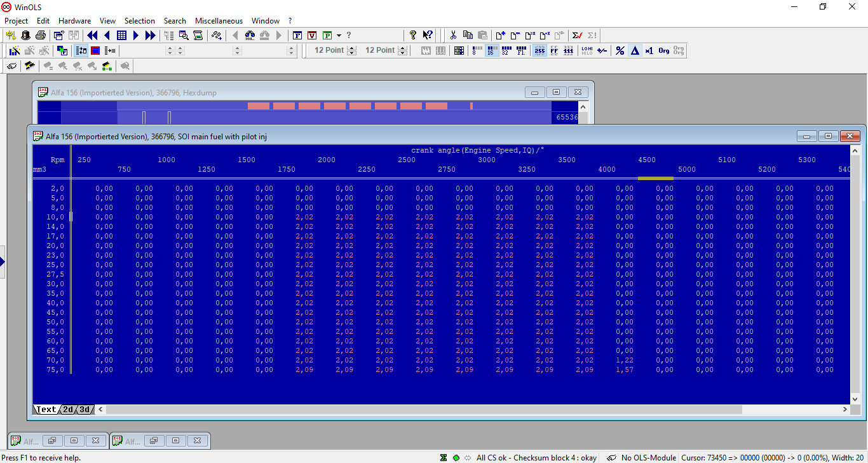Click the red V window icon
The image size is (868, 463).
(312, 36)
